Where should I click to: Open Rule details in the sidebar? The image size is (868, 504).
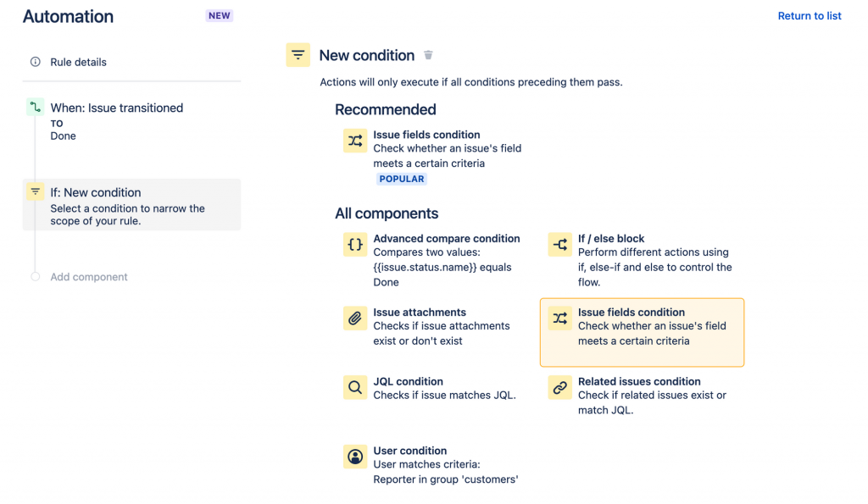point(78,62)
